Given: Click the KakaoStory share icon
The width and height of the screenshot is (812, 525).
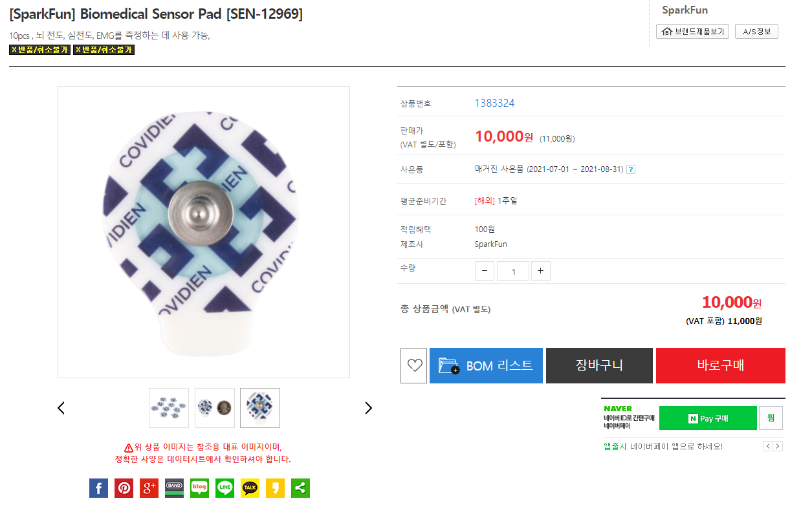Looking at the screenshot, I should point(275,488).
